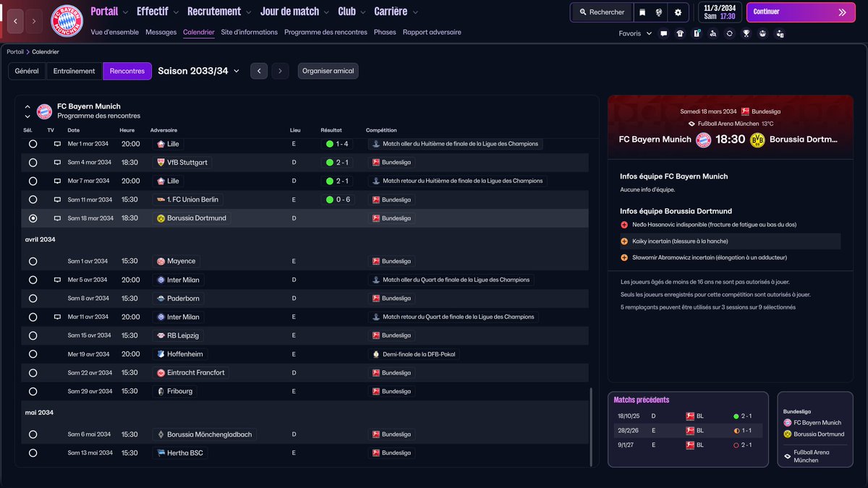Switch to Vue d'ensemble tab

[x=115, y=33]
